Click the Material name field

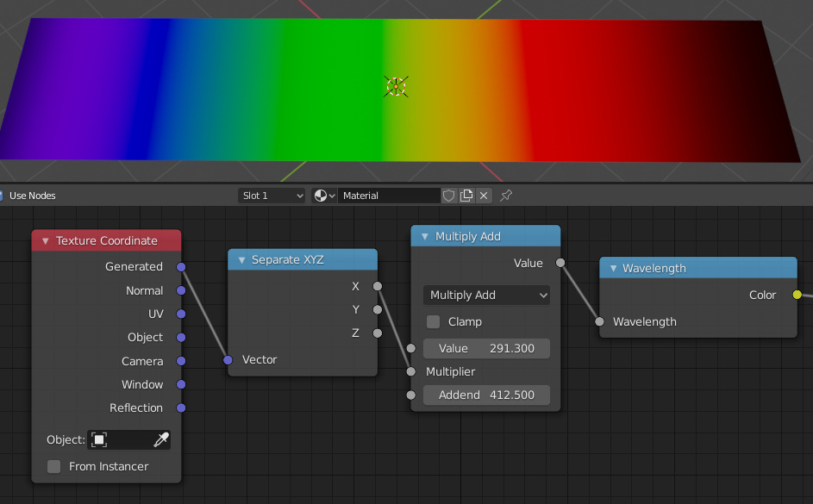[x=389, y=196]
